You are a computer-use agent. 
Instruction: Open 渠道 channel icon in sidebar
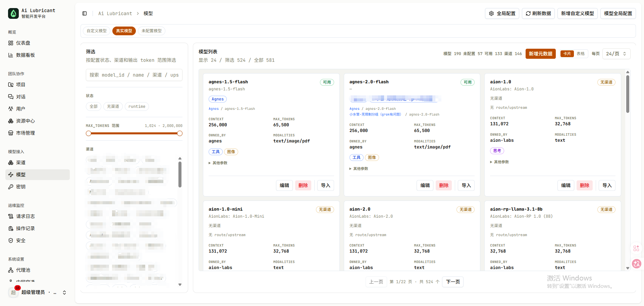coord(11,163)
